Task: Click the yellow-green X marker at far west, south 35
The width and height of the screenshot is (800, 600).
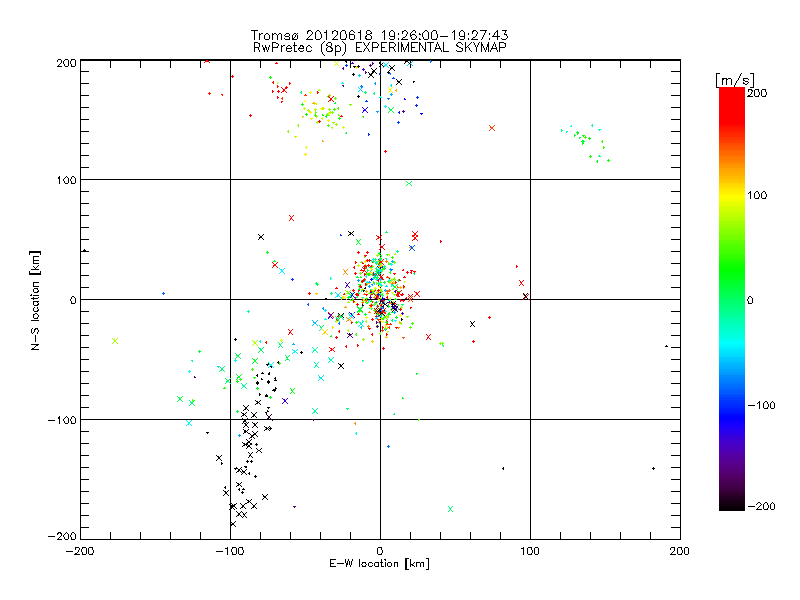Action: tap(115, 341)
